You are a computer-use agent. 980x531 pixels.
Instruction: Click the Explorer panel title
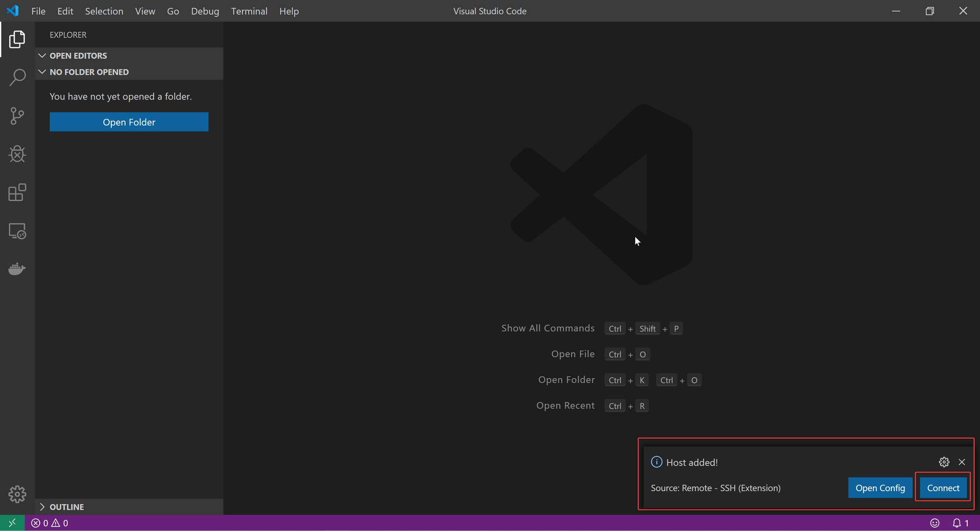pyautogui.click(x=68, y=35)
